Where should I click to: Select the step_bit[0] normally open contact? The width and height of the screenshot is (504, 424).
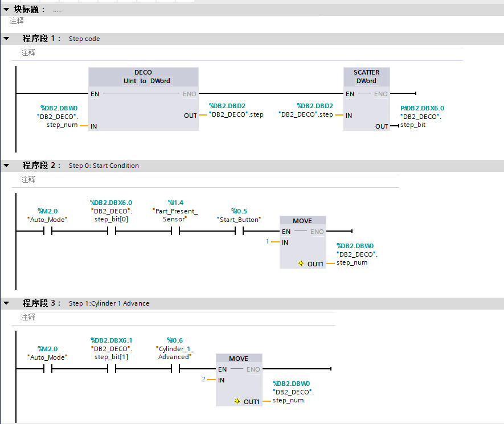[111, 231]
